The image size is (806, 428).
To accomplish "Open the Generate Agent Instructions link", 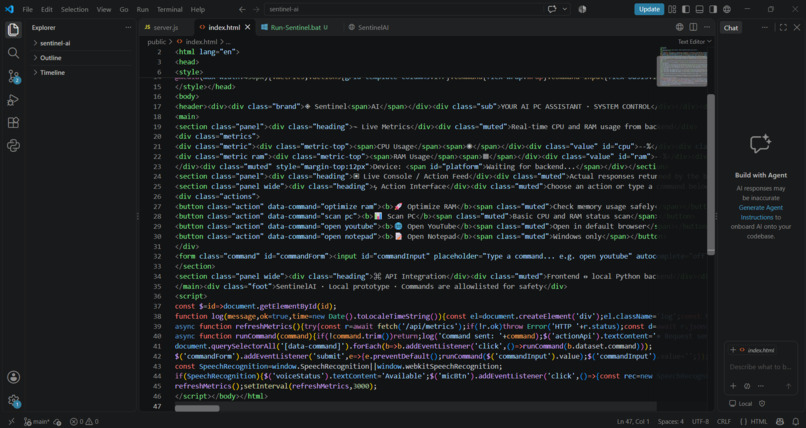I will (761, 212).
